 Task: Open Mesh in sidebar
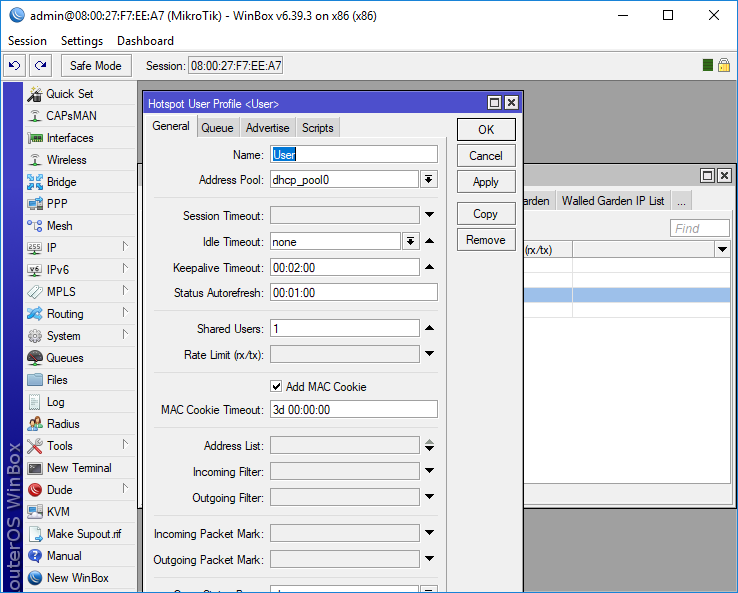(80, 226)
